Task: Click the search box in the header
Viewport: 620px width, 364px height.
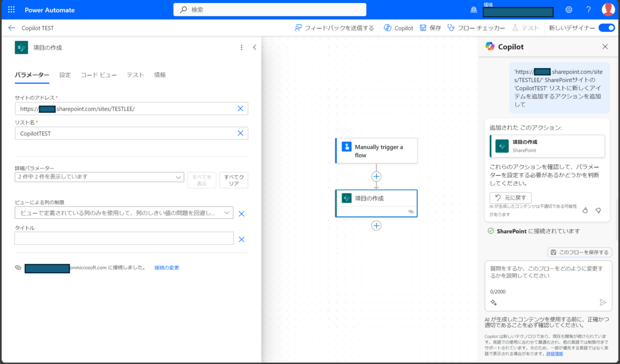Action: point(270,10)
